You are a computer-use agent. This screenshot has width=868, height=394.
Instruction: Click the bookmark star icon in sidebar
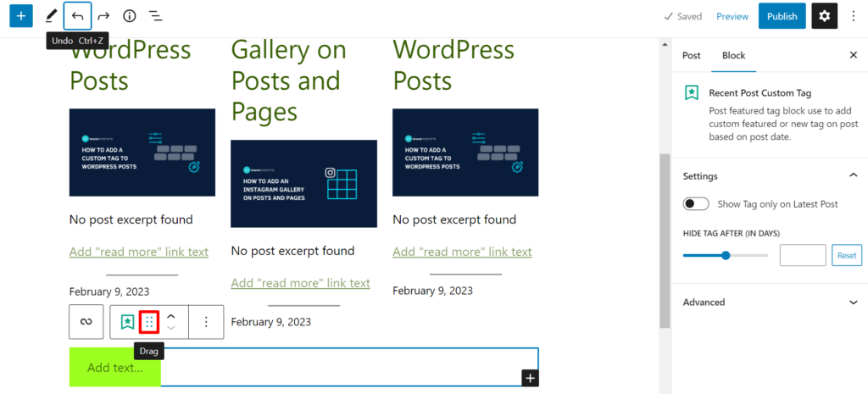point(691,92)
